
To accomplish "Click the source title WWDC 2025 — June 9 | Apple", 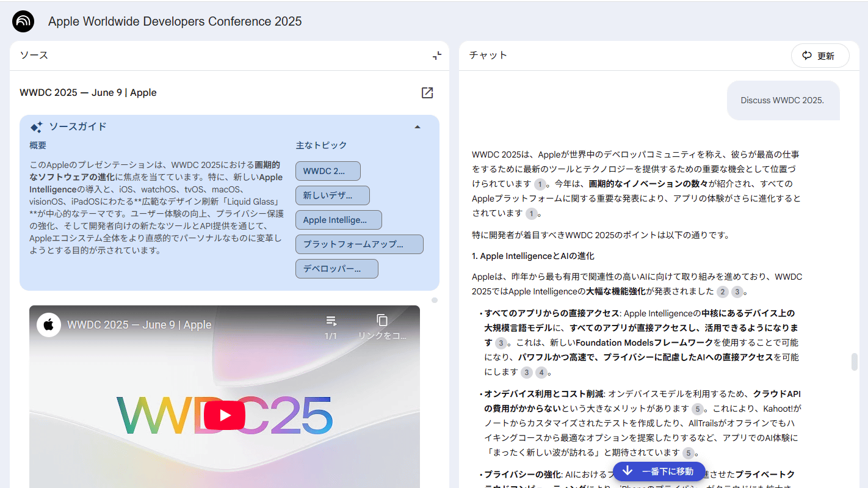I will pos(89,93).
